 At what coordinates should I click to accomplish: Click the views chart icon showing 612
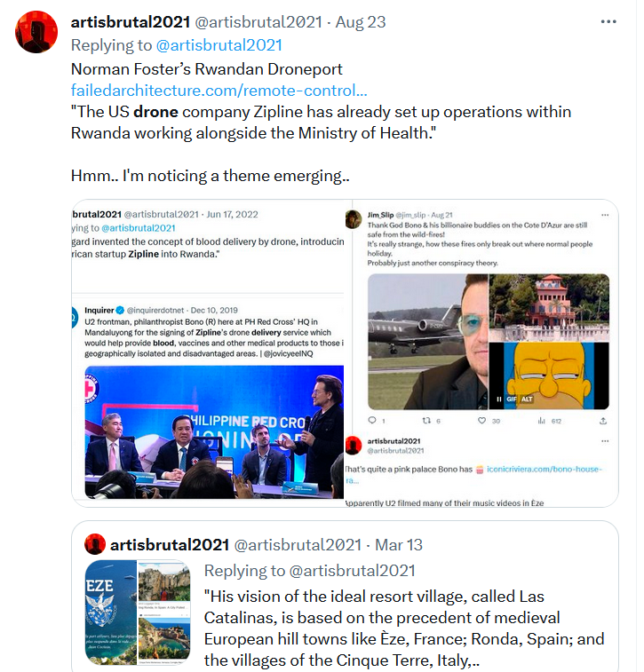542,421
